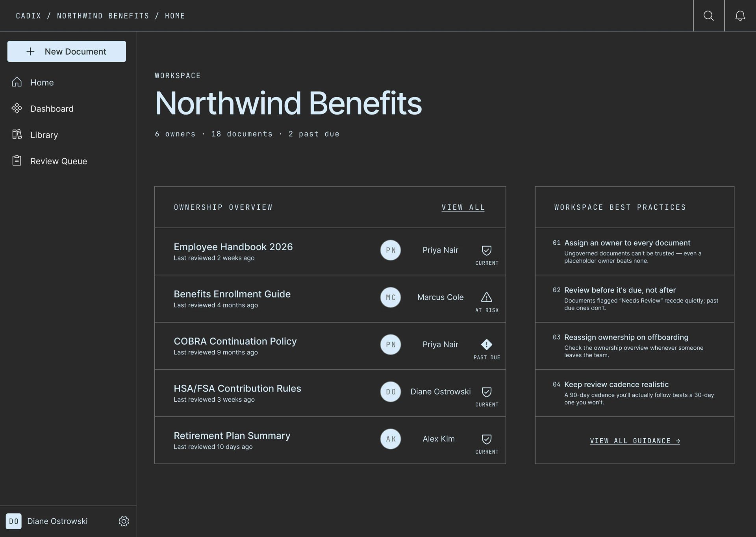The width and height of the screenshot is (756, 537).
Task: Open COBRA Continuation Policy document
Action: (x=235, y=341)
